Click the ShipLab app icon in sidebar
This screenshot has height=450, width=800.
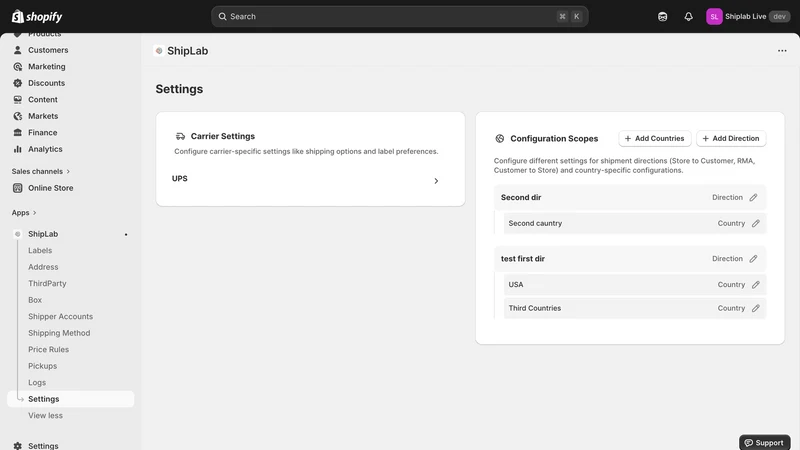tap(18, 234)
